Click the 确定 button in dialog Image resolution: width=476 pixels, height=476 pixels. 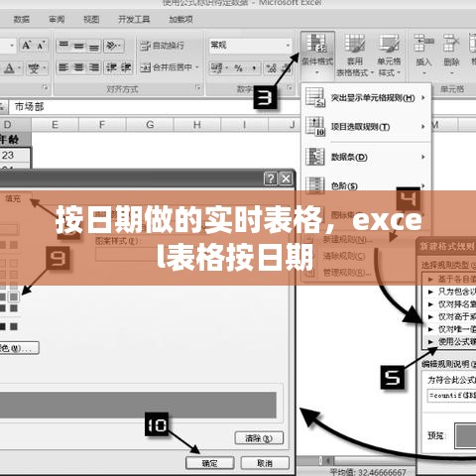point(210,463)
